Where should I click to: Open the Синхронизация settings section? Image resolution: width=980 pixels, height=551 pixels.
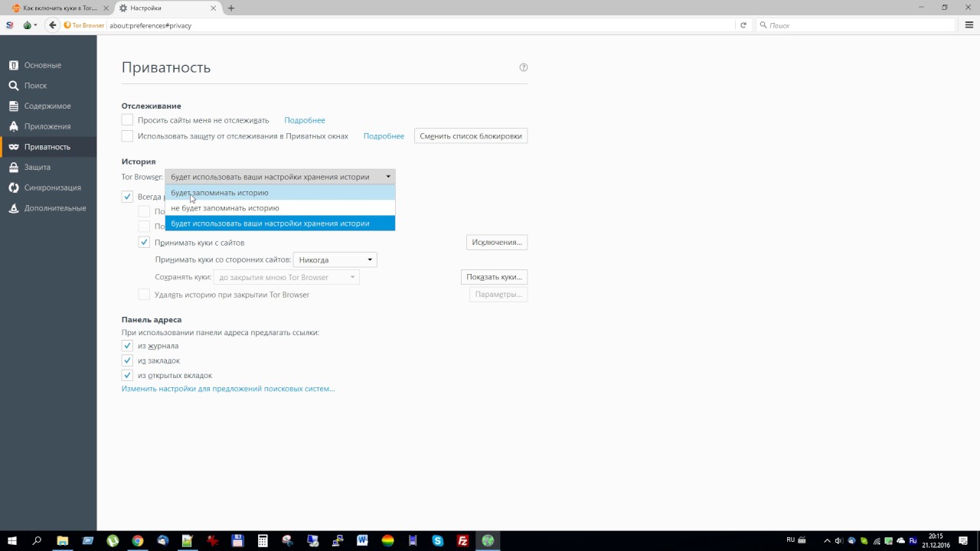[48, 187]
